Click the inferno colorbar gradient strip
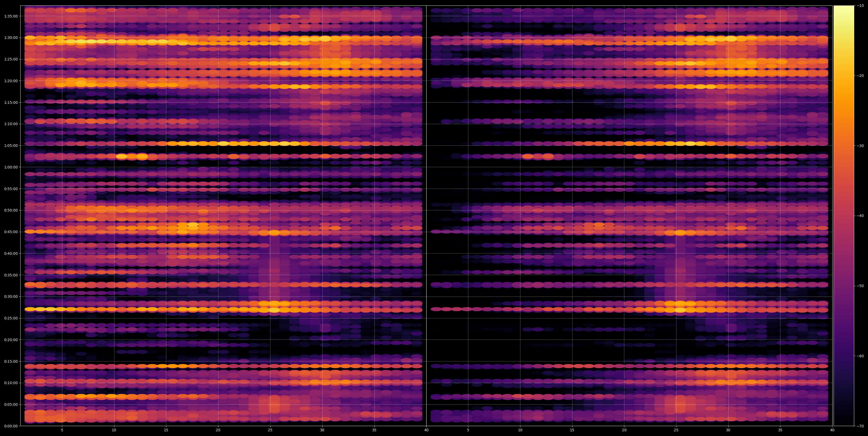Image resolution: width=868 pixels, height=436 pixels. click(844, 216)
